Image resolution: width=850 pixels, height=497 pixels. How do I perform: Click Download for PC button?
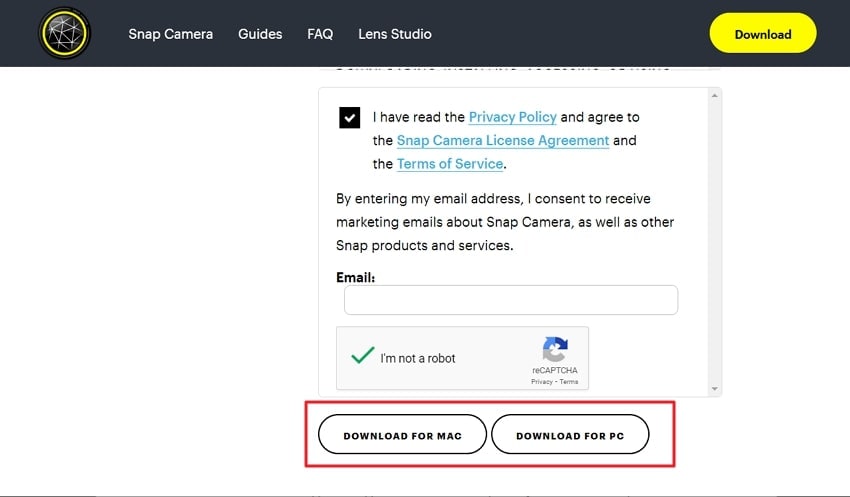click(570, 436)
